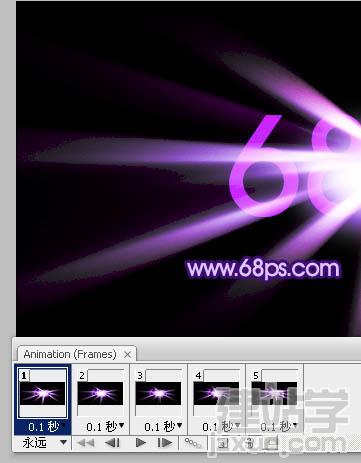Delete the selected frame trash icon
Screen dimensions: 361x463
(249, 443)
